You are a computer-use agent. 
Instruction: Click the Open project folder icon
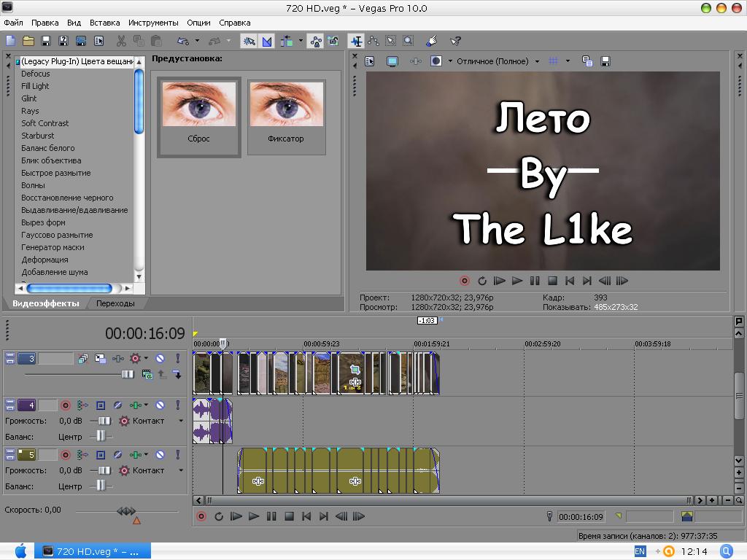(28, 41)
